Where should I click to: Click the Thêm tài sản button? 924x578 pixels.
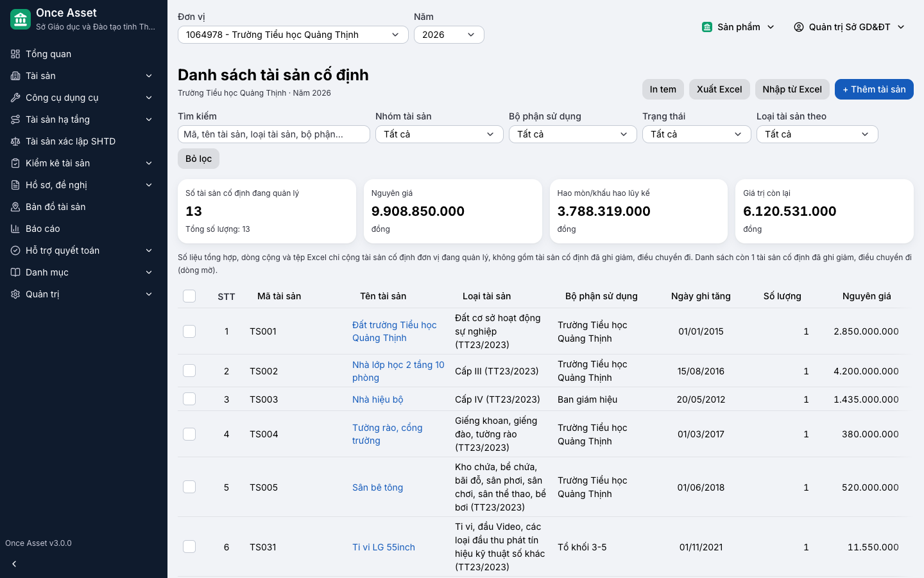(x=874, y=89)
